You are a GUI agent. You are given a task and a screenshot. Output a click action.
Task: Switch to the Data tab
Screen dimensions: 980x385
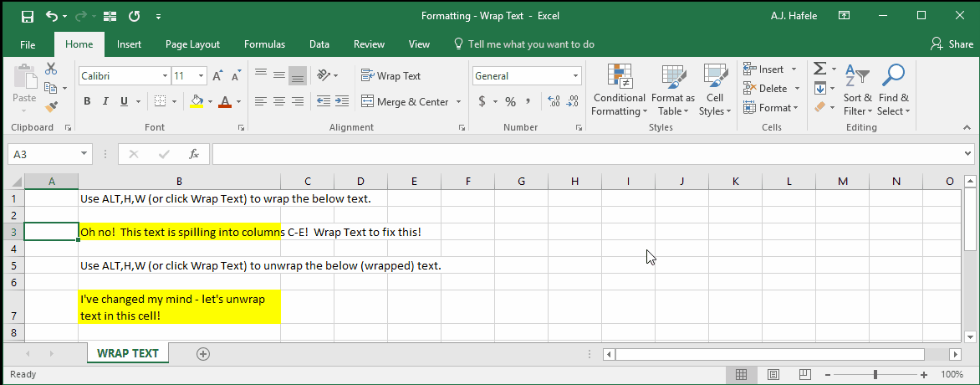click(319, 44)
